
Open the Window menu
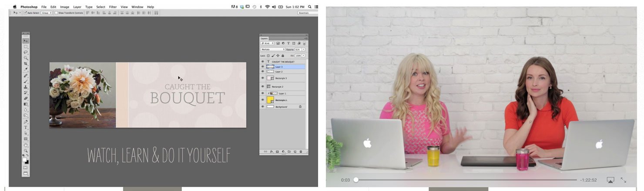coord(137,7)
